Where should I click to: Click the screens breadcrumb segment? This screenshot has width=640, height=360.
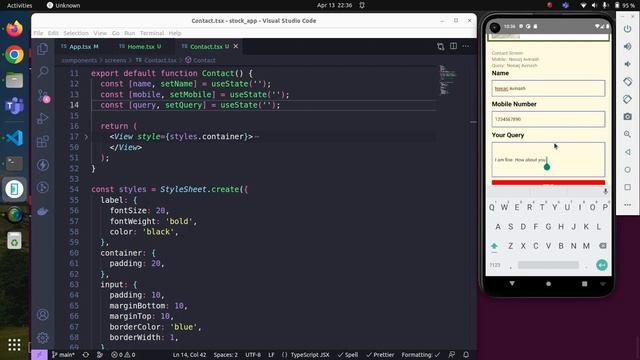[x=115, y=60]
